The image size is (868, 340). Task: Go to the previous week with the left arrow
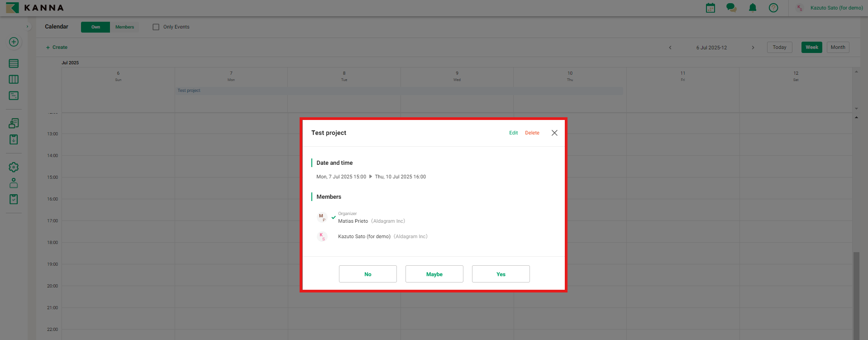[670, 48]
